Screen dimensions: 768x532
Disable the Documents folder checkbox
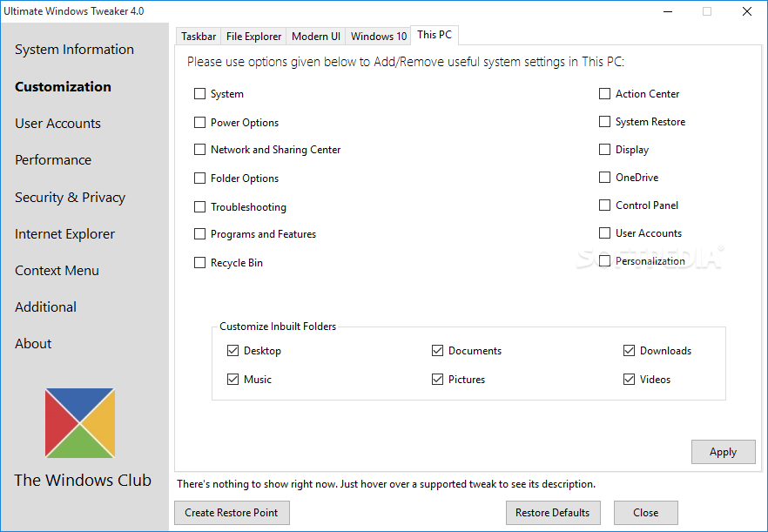(437, 351)
